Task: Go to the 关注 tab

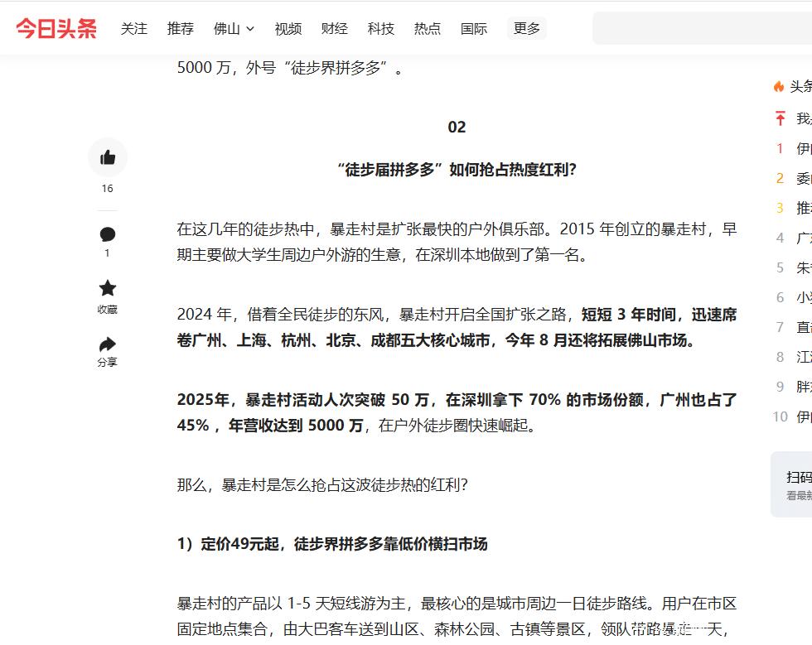Action: click(x=134, y=28)
